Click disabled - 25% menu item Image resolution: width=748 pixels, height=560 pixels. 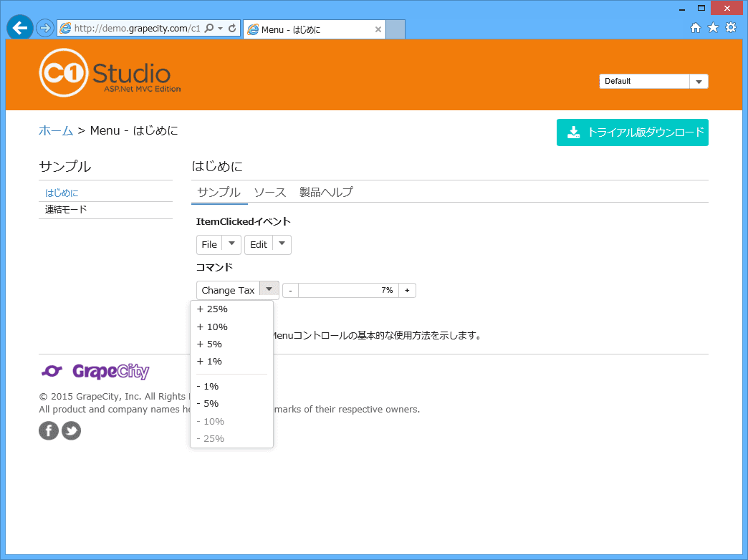[x=232, y=438]
